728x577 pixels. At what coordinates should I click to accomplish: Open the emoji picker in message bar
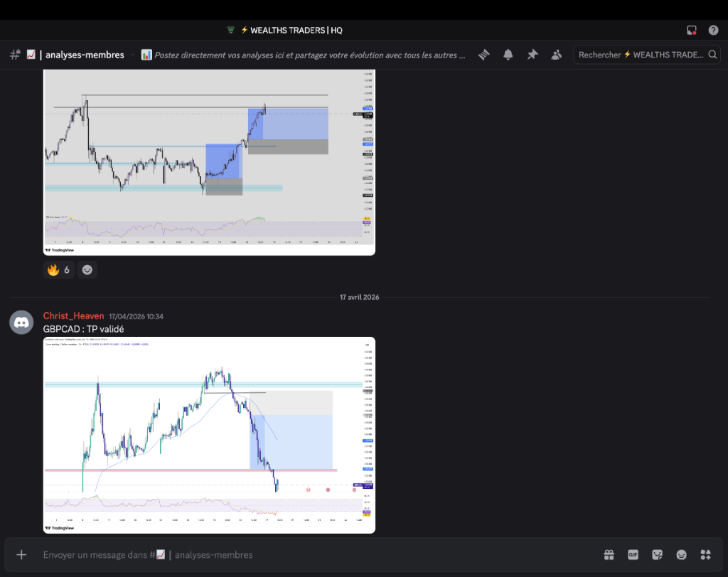click(x=681, y=555)
